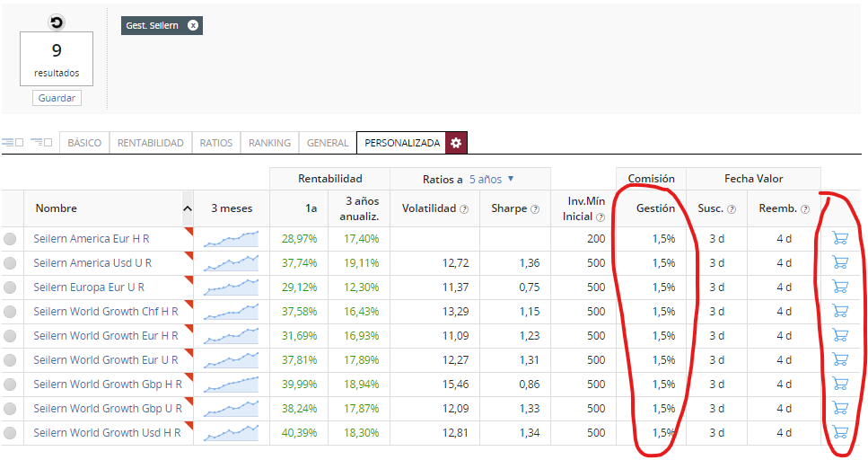This screenshot has height=460, width=868.
Task: Open the Seilern World Growth Eur U R link
Action: [x=106, y=360]
